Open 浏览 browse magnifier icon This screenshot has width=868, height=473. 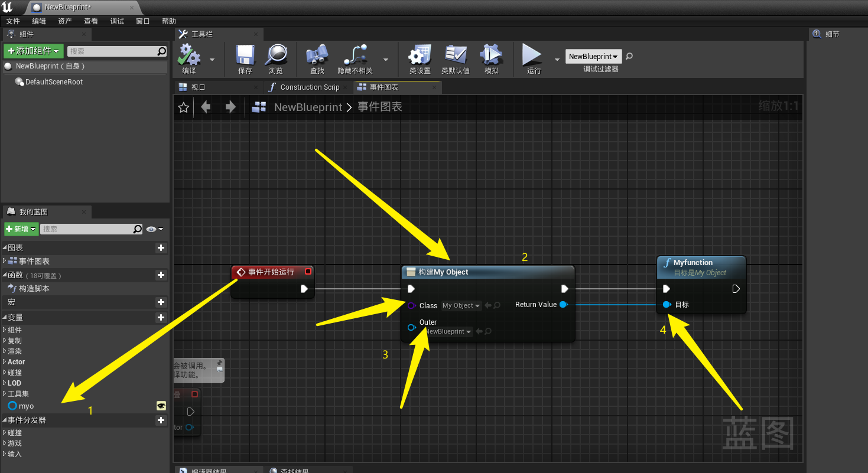(276, 55)
